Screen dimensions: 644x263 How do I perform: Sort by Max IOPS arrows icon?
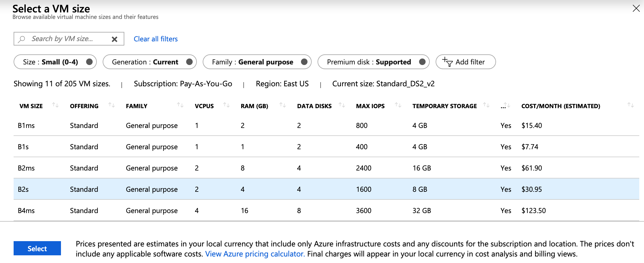[398, 105]
